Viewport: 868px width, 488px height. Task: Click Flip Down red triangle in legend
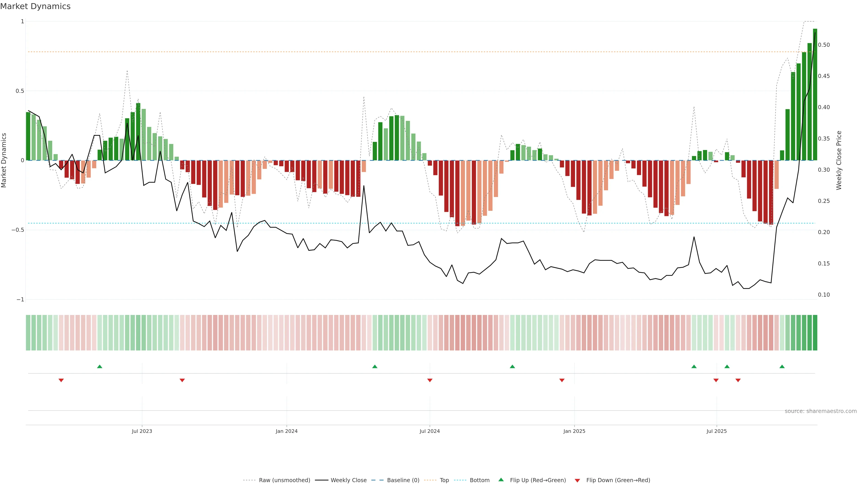coord(577,481)
